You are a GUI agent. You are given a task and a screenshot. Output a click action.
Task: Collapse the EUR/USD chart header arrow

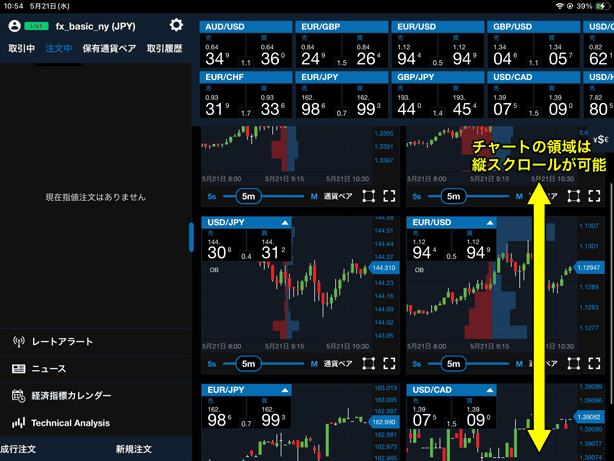click(x=490, y=222)
